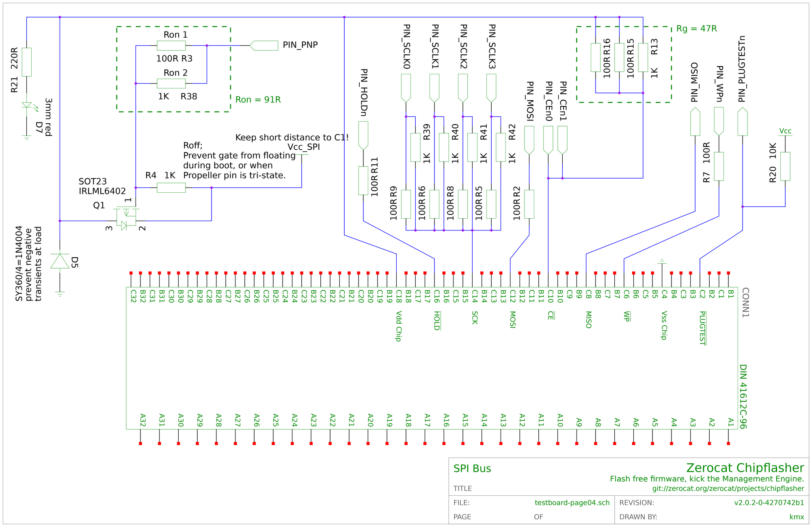Click the 'SOT23' package label
The image size is (812, 527).
93,181
